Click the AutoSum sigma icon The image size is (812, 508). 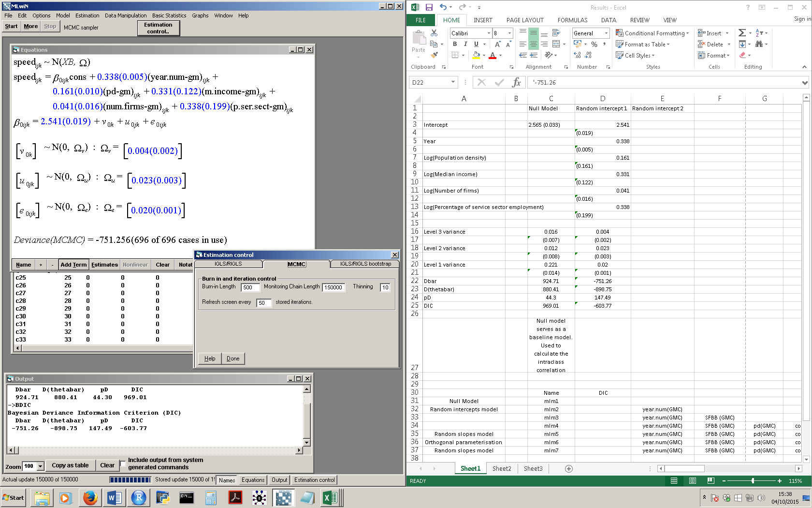coord(742,33)
